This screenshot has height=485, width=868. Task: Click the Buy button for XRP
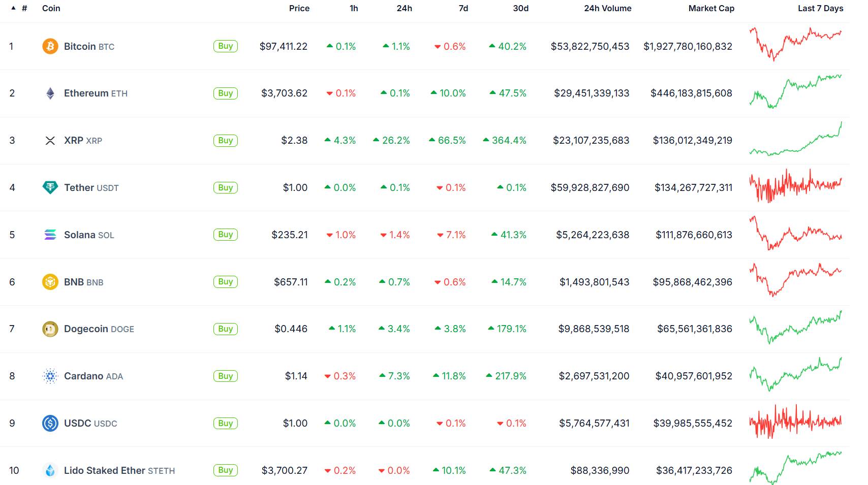coord(225,140)
